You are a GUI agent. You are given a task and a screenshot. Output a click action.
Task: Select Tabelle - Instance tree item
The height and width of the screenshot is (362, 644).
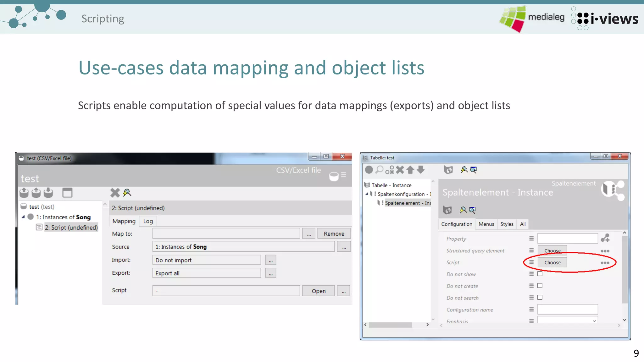[x=391, y=185]
